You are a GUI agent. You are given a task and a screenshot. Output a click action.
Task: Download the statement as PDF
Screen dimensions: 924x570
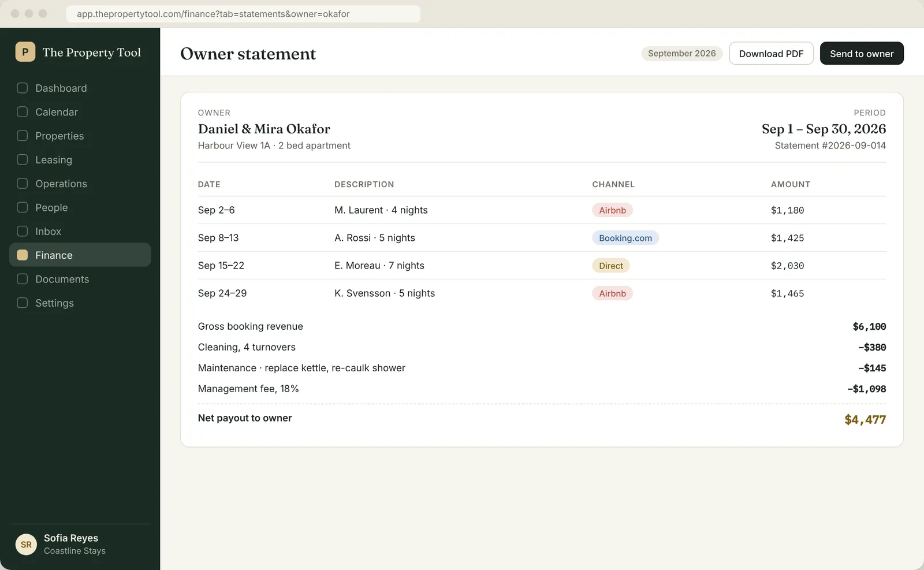(771, 53)
